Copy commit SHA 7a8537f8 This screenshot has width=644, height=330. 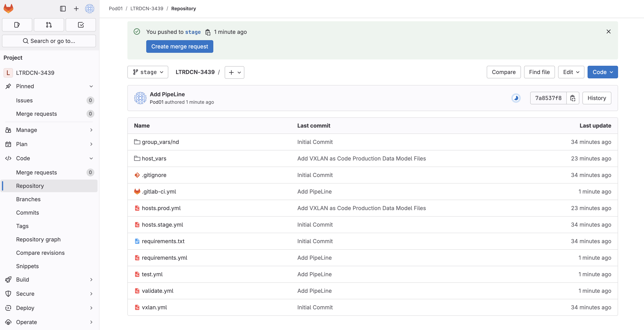tap(573, 98)
